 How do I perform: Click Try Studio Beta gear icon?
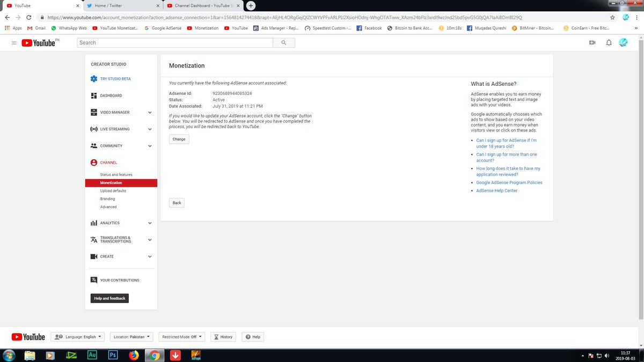pos(94,79)
